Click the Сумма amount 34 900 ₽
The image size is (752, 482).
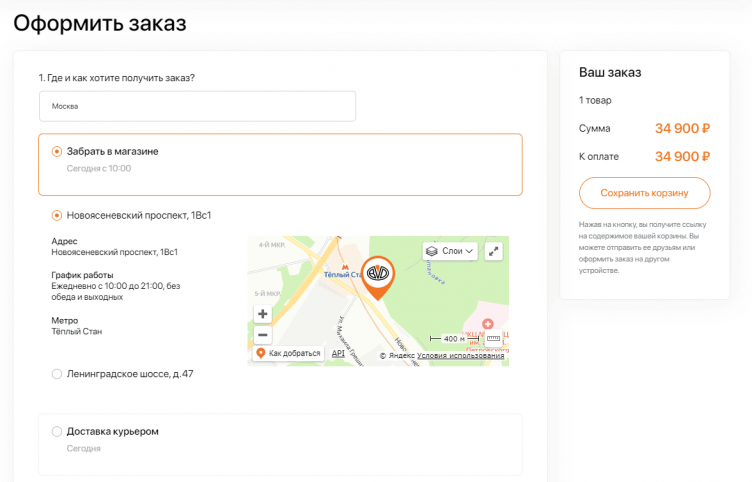tap(682, 129)
